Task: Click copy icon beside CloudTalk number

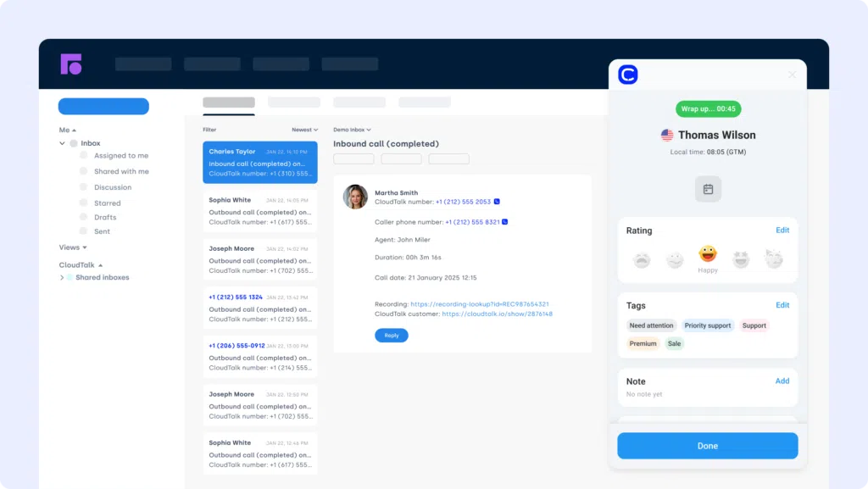Action: [497, 202]
